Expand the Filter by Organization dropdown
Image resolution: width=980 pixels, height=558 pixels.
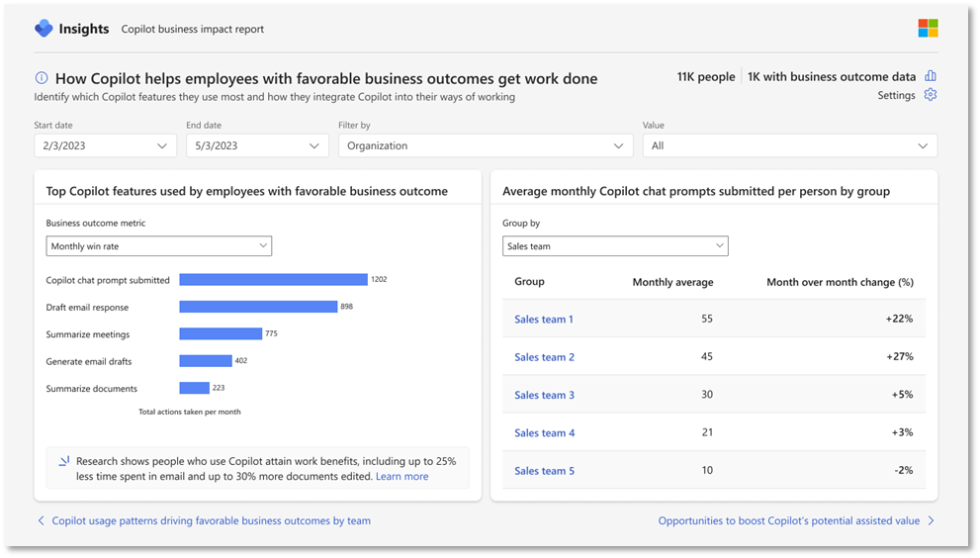click(x=485, y=145)
